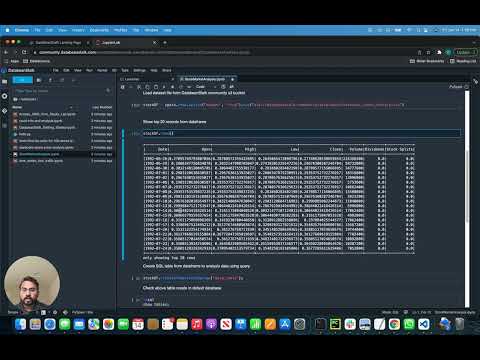Click New Folder icon in file browser
The image size is (480, 360).
pyautogui.click(x=39, y=80)
